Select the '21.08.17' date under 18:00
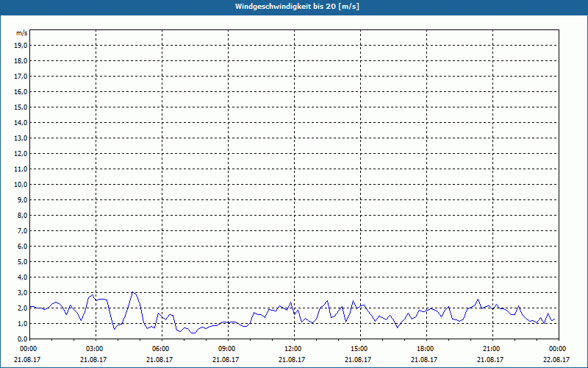 pos(424,360)
